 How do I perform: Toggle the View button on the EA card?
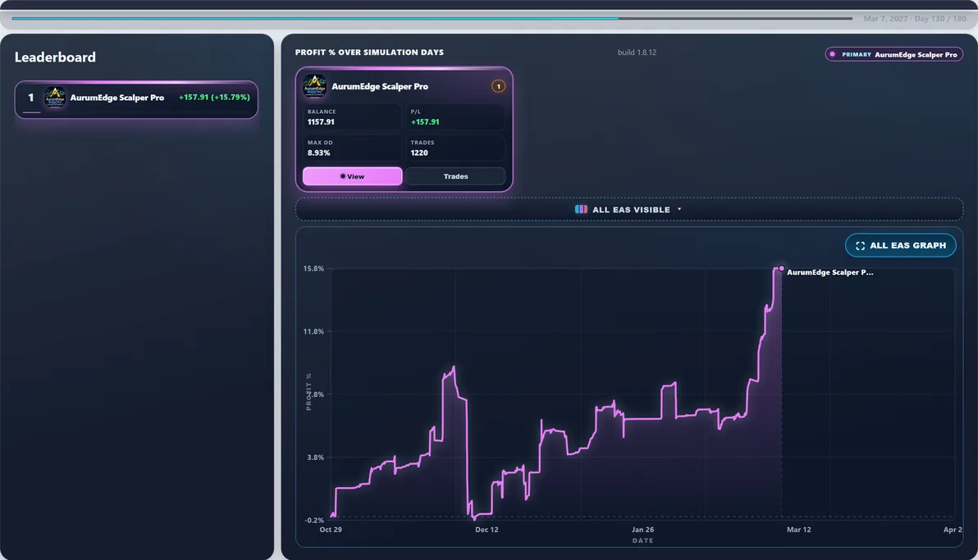coord(353,176)
